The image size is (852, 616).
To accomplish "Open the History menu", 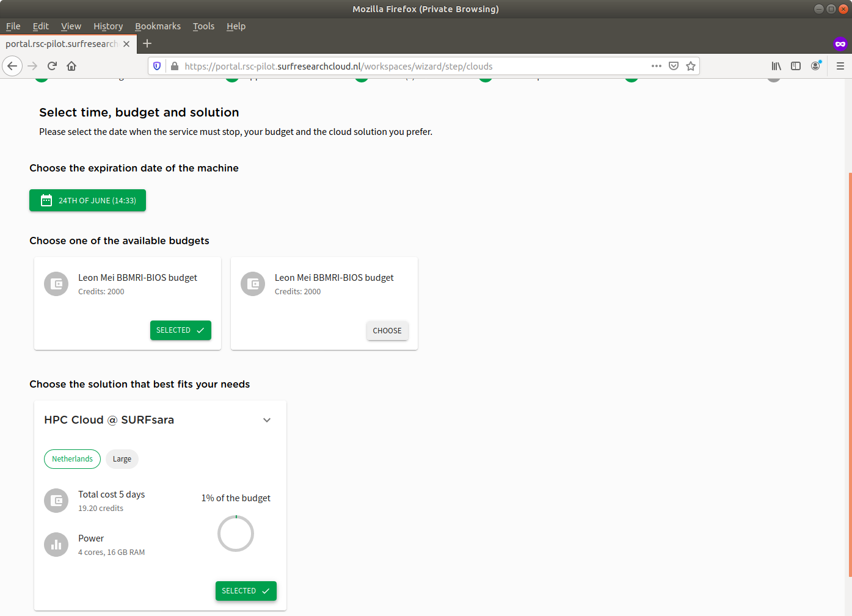I will click(x=108, y=26).
